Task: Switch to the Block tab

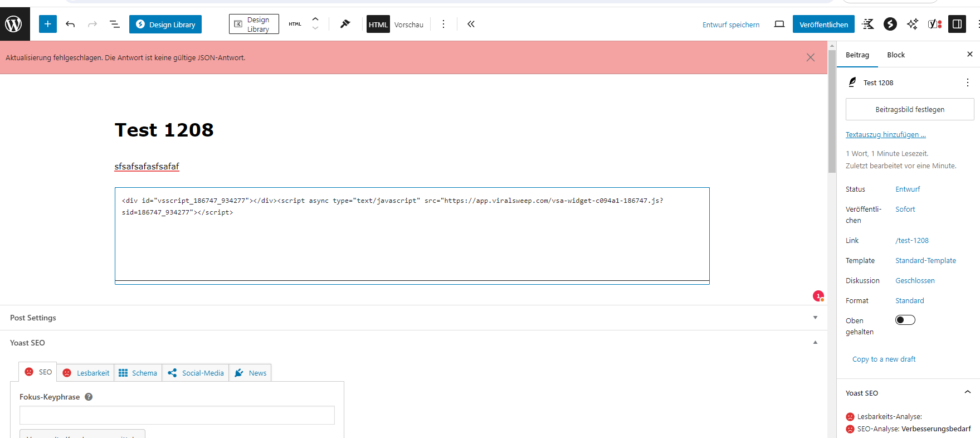Action: tap(895, 55)
